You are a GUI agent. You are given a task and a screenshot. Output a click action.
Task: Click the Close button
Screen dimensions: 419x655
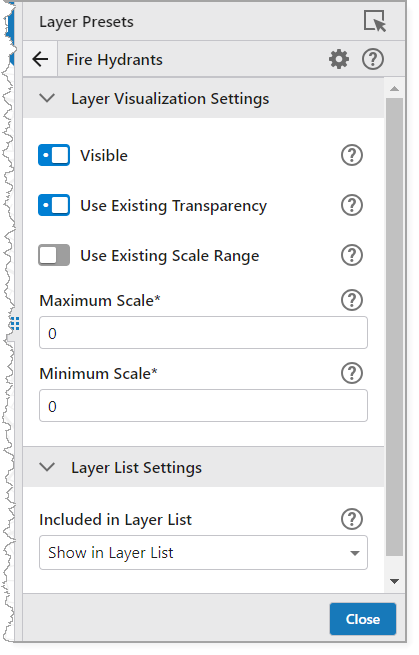click(x=363, y=619)
